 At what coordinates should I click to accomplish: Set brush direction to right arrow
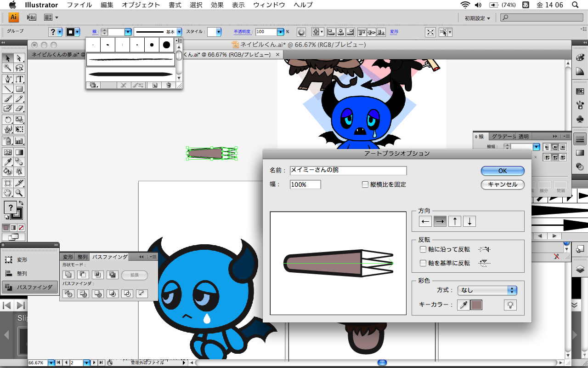(x=440, y=221)
